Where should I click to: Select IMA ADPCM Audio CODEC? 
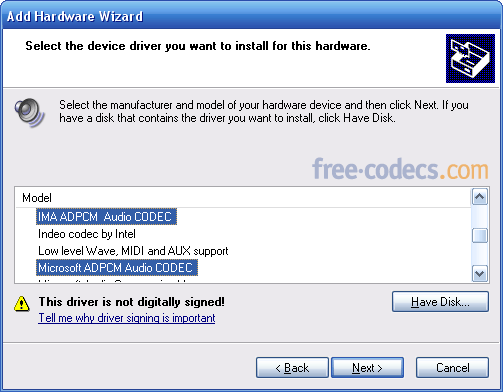[106, 217]
